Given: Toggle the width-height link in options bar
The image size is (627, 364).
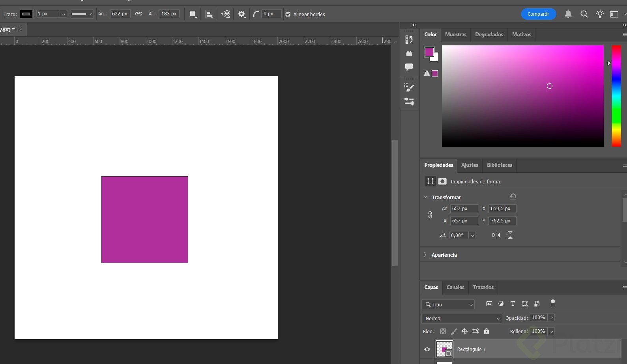Looking at the screenshot, I should click(139, 14).
